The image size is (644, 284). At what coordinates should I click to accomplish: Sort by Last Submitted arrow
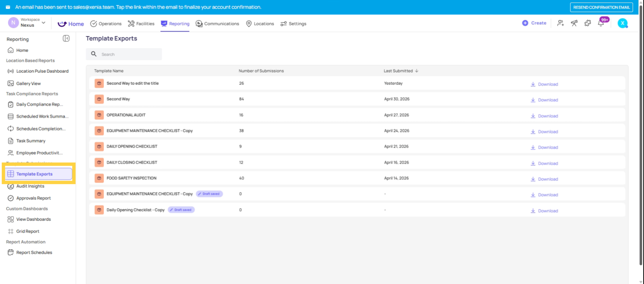click(417, 71)
